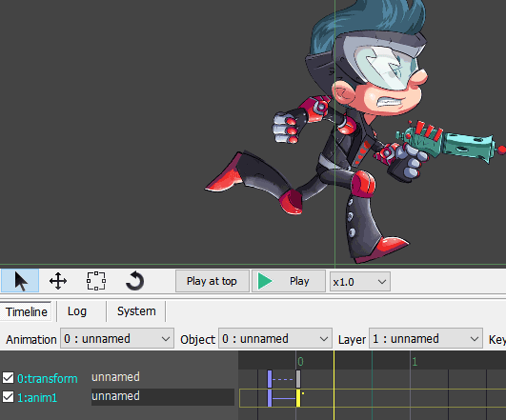The height and width of the screenshot is (420, 506).
Task: Switch to the System tab
Action: tap(136, 311)
